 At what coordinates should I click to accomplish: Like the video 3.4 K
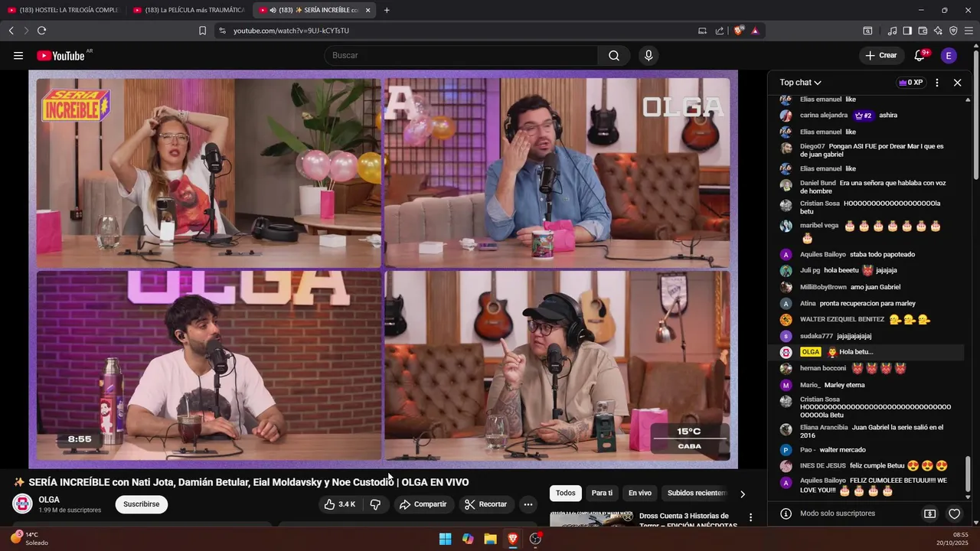[x=339, y=504]
